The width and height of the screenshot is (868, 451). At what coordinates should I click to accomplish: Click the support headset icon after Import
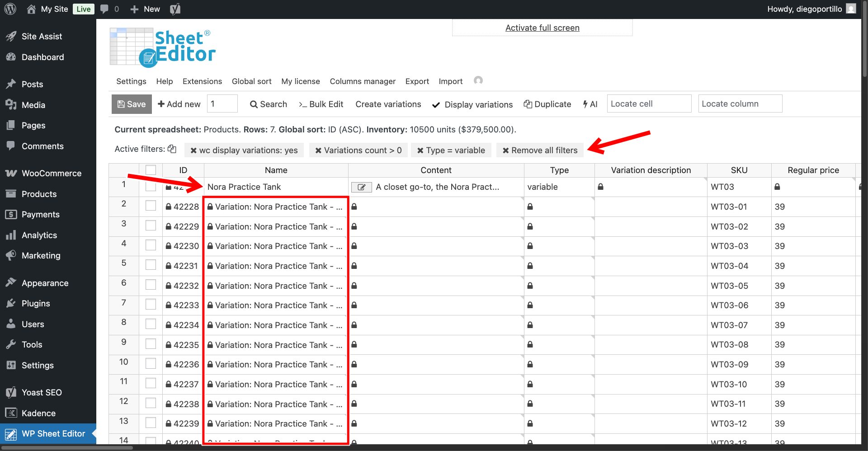[x=478, y=80]
